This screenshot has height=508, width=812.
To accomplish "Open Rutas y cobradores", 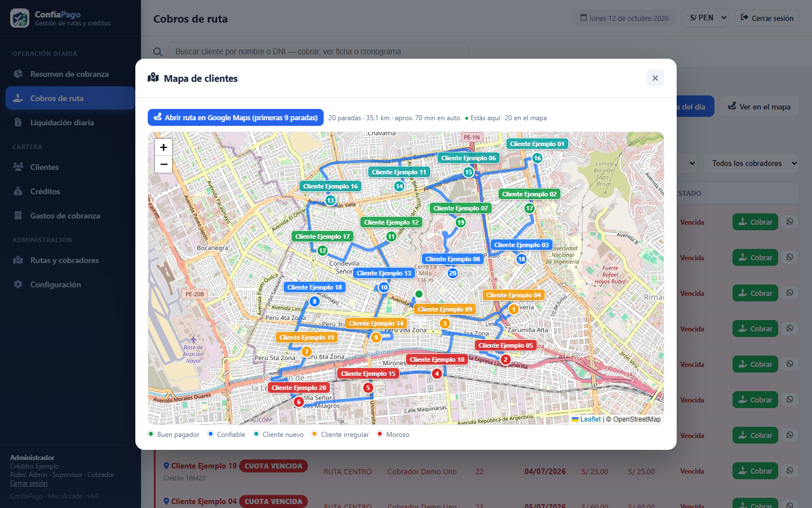I will click(70, 260).
